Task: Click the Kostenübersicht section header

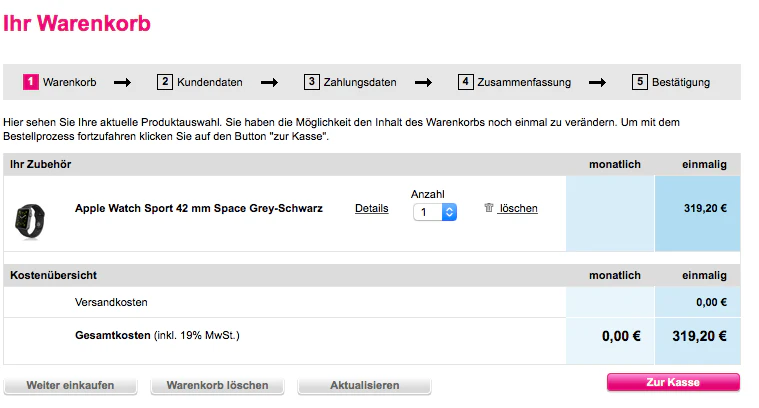Action: coord(53,275)
